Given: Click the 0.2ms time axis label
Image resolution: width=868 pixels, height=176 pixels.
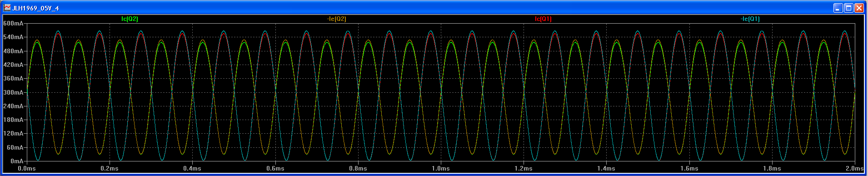Looking at the screenshot, I should pyautogui.click(x=110, y=169).
